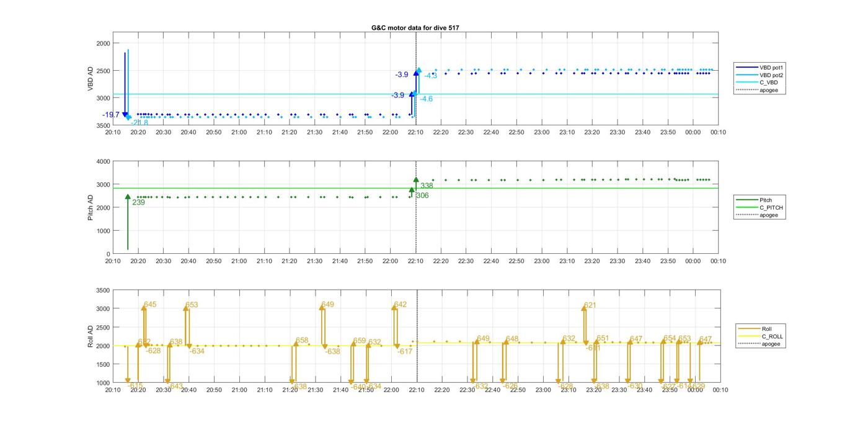
Task: Select the 'VBD AD' y-axis label
Action: click(x=91, y=79)
